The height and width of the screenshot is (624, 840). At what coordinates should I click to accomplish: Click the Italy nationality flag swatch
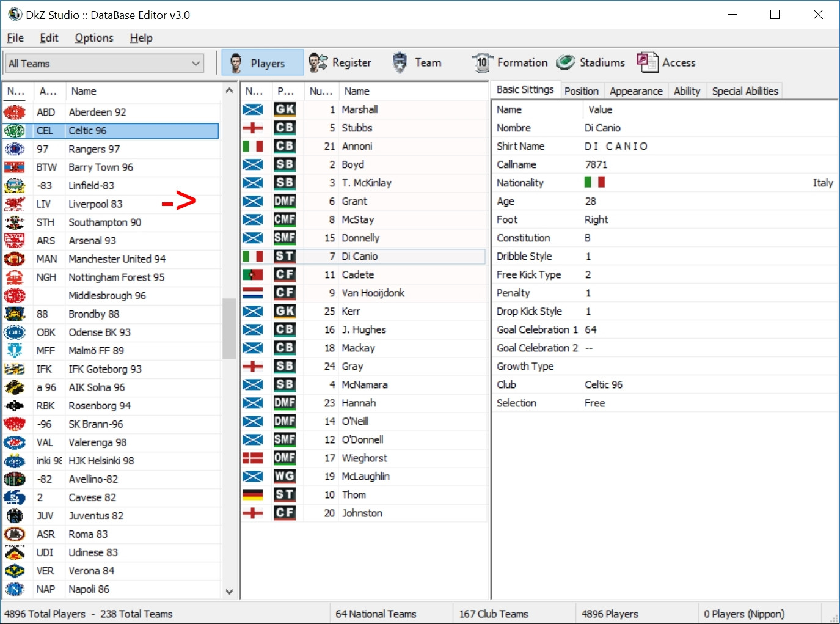coord(594,182)
